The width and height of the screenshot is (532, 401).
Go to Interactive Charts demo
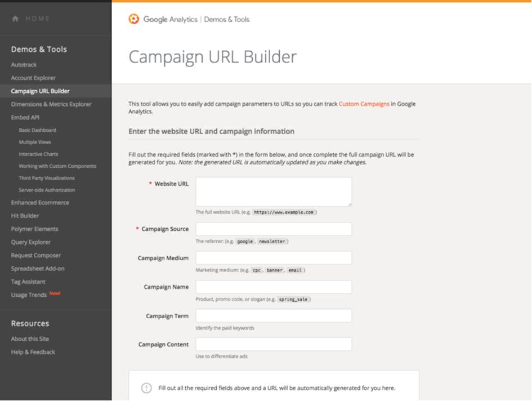coord(38,154)
